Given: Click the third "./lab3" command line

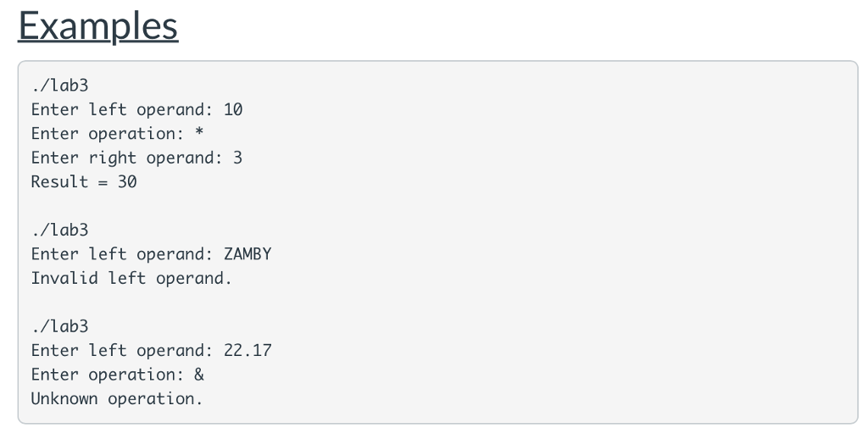Looking at the screenshot, I should tap(59, 326).
